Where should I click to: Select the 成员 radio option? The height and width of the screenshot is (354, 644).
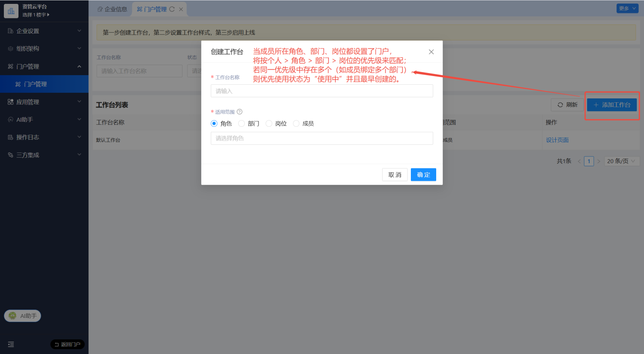pyautogui.click(x=296, y=123)
